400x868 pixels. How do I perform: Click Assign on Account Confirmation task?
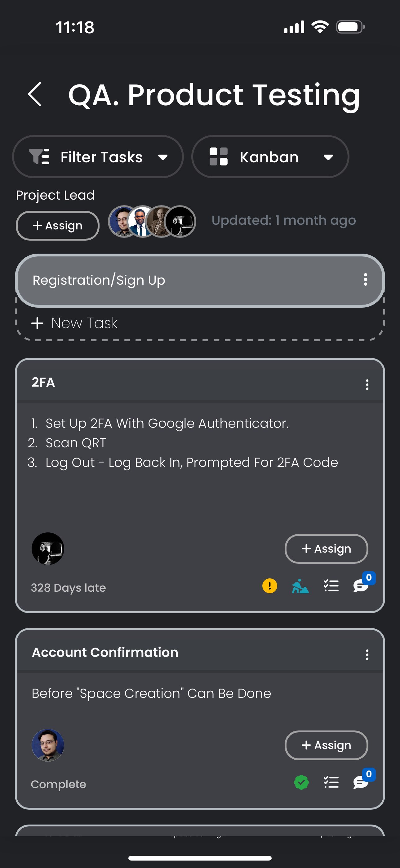[x=326, y=745]
